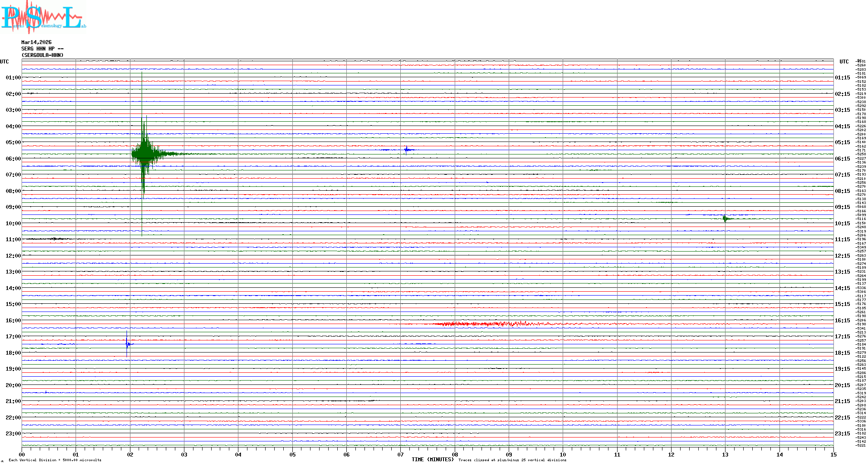The image size is (868, 466).
Task: Click the vertical division microvolts footer note
Action: point(55,460)
